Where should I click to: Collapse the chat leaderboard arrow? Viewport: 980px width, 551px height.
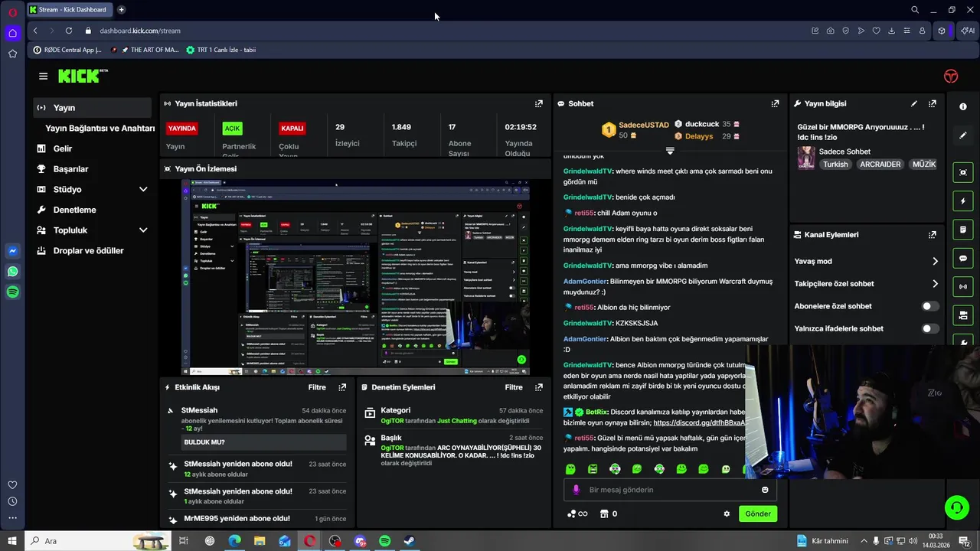[670, 152]
